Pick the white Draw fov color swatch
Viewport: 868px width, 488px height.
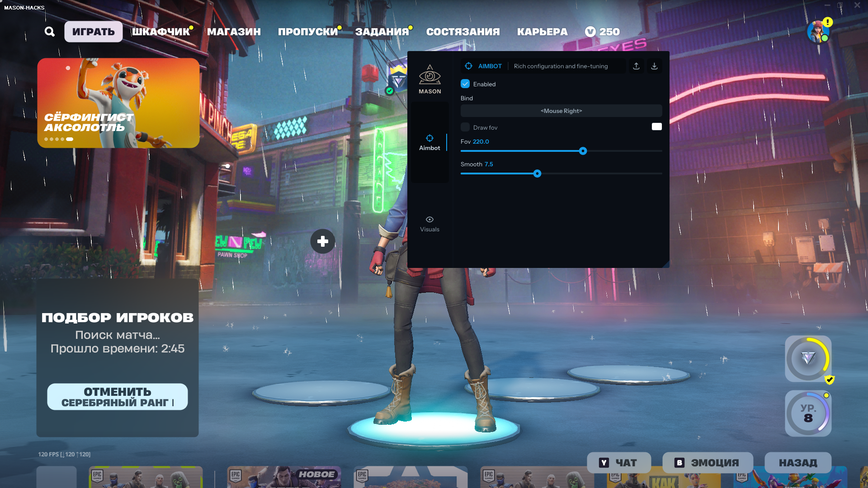coord(656,127)
